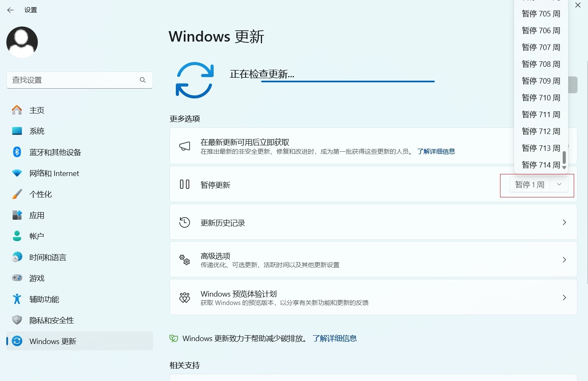Click the dropdown list scrollbar thumb
The width and height of the screenshot is (588, 381).
(564, 158)
